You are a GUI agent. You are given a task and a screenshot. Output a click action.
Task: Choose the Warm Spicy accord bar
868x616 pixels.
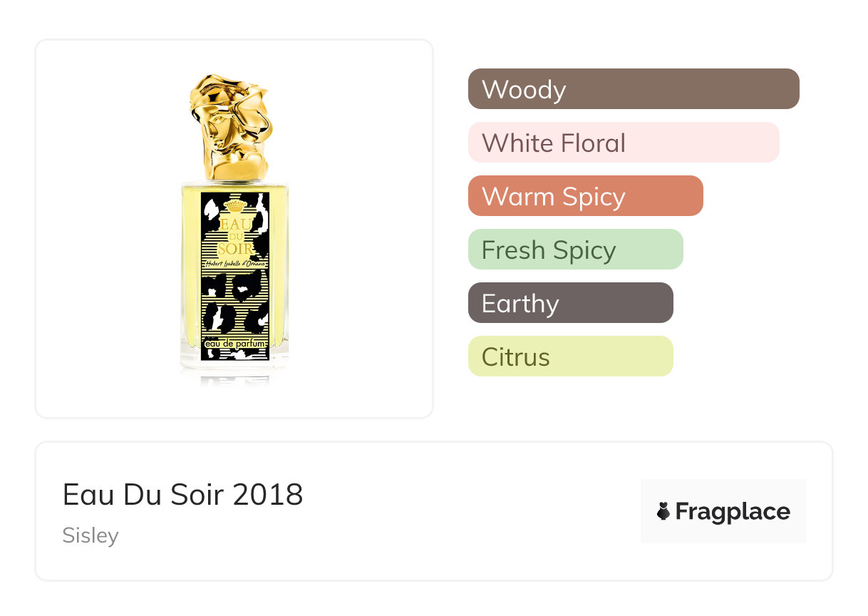tap(585, 196)
